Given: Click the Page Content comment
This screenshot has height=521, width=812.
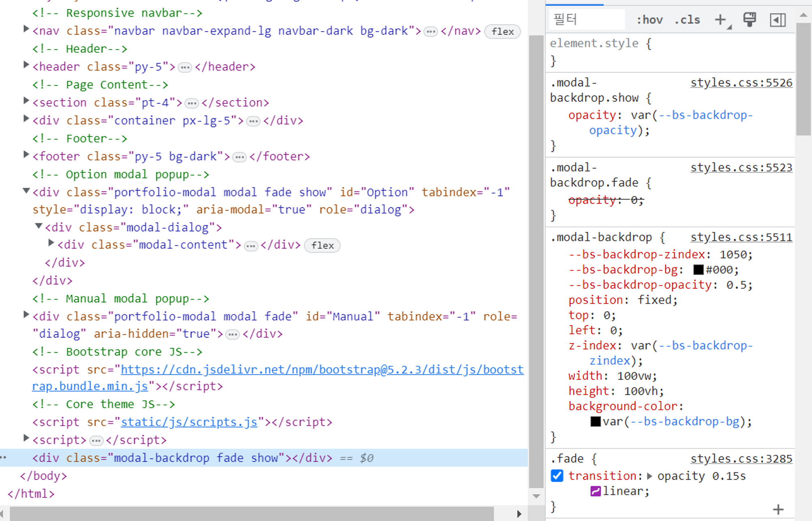Looking at the screenshot, I should 100,85.
